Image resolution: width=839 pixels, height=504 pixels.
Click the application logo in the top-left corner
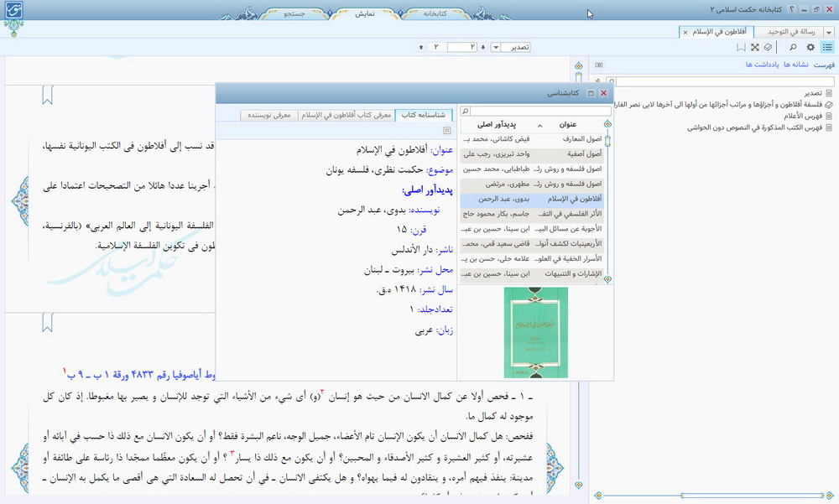click(14, 10)
